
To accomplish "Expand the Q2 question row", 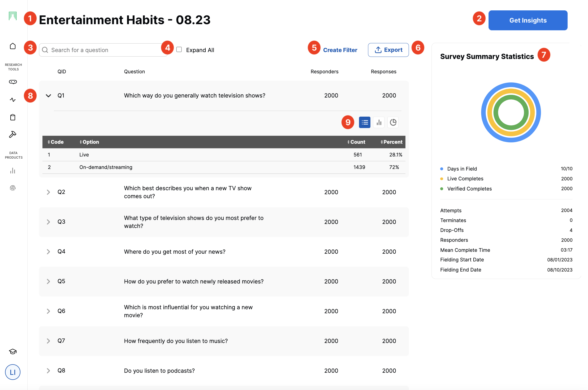I will 48,192.
